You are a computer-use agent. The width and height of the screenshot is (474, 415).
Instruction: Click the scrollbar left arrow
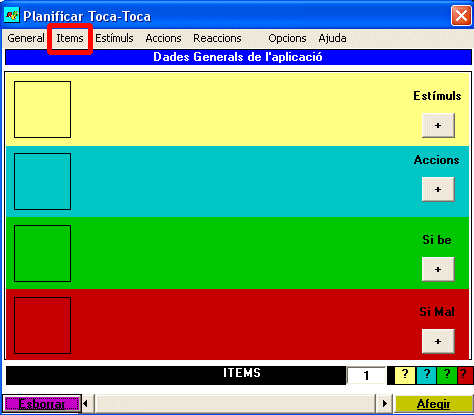(86, 404)
